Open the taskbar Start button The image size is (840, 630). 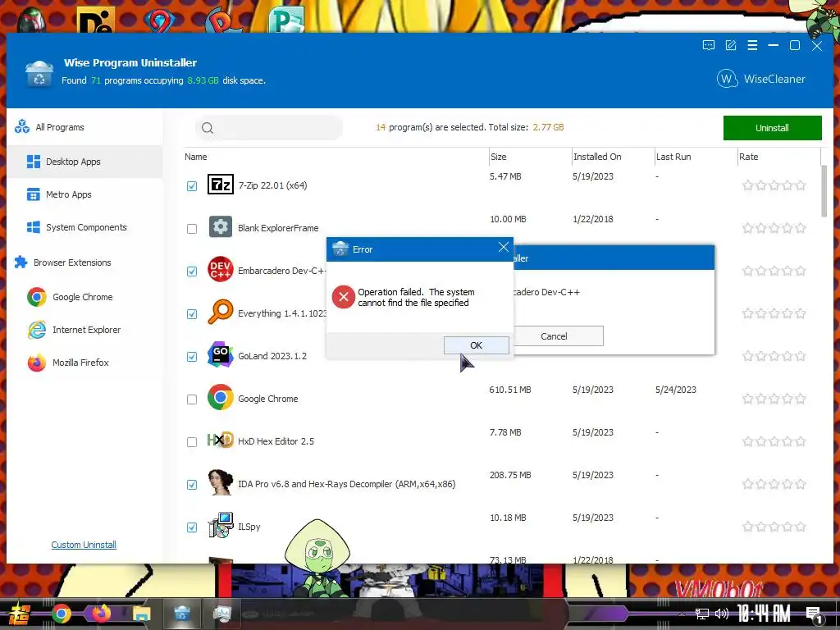pos(18,614)
